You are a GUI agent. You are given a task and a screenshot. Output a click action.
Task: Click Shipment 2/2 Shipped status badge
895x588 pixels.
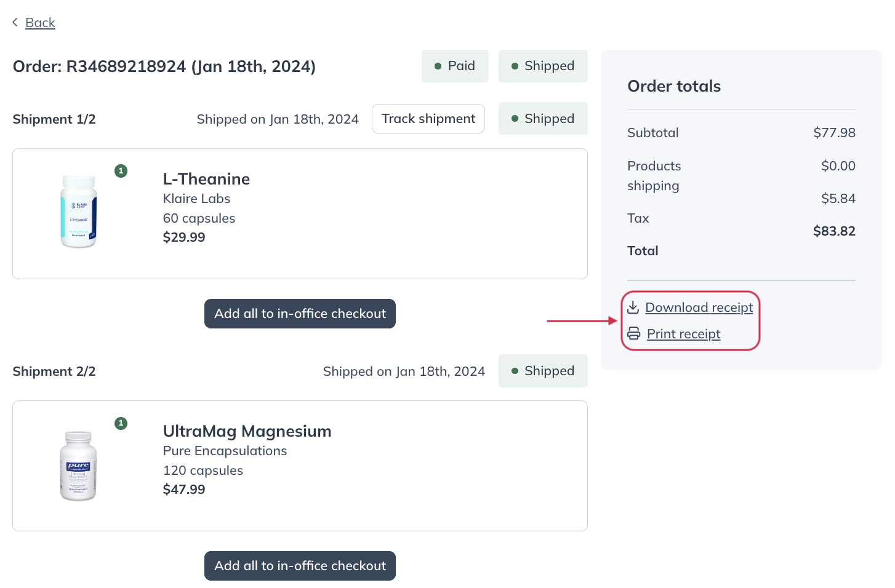point(543,371)
